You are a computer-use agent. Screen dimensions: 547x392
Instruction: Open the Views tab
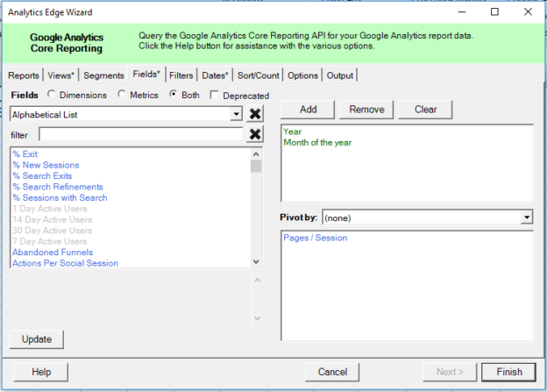click(60, 75)
